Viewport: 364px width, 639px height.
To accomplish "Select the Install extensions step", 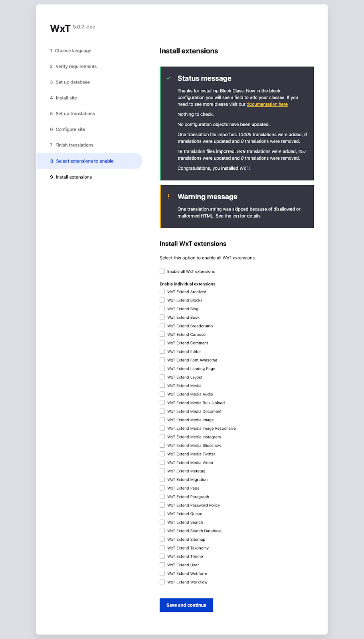I will [x=74, y=177].
